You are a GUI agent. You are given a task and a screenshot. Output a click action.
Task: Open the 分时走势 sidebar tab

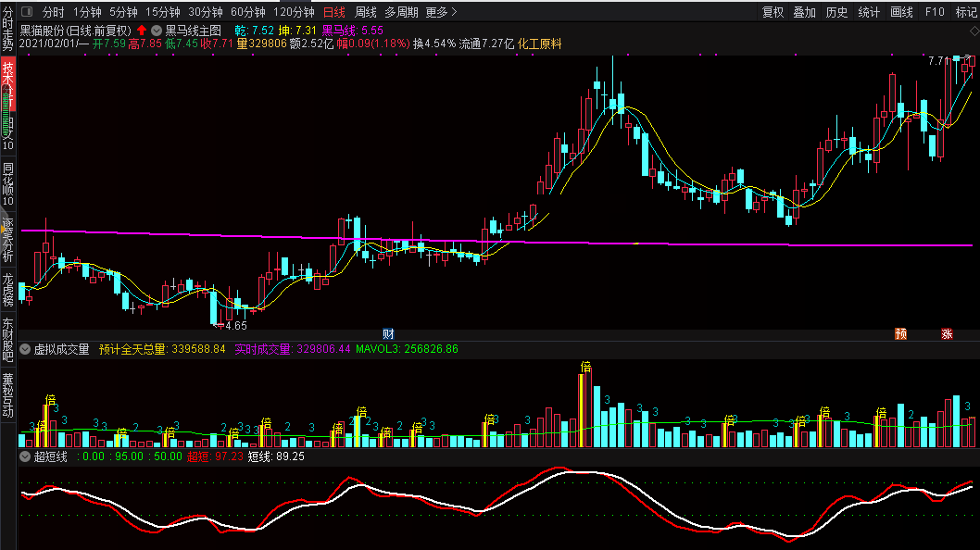[7, 29]
